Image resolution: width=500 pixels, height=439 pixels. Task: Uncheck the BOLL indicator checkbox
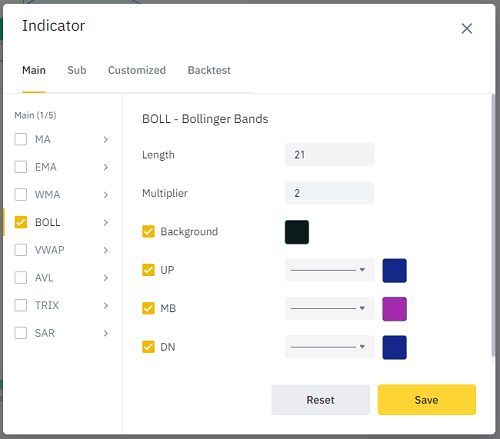21,222
